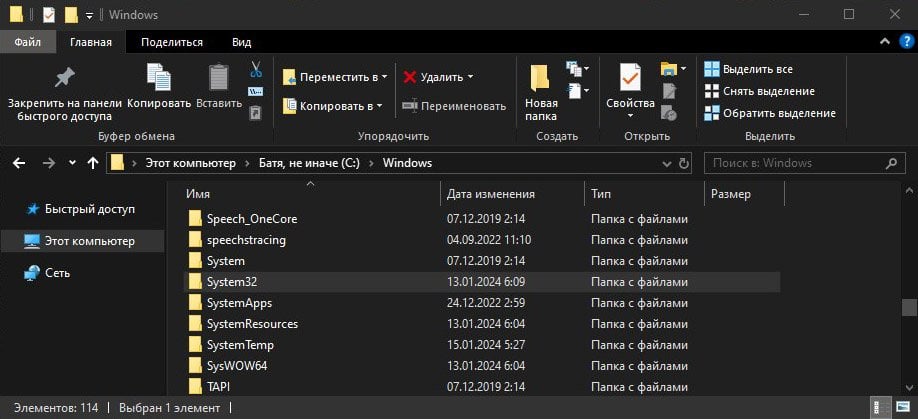Open Свойства (Properties) checkmark icon
918x419 pixels.
tap(630, 78)
